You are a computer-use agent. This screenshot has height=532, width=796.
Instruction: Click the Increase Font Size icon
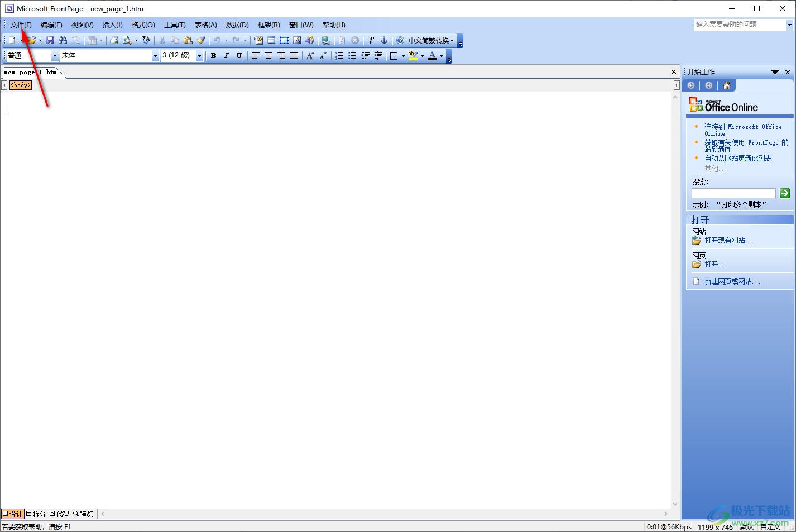(310, 56)
